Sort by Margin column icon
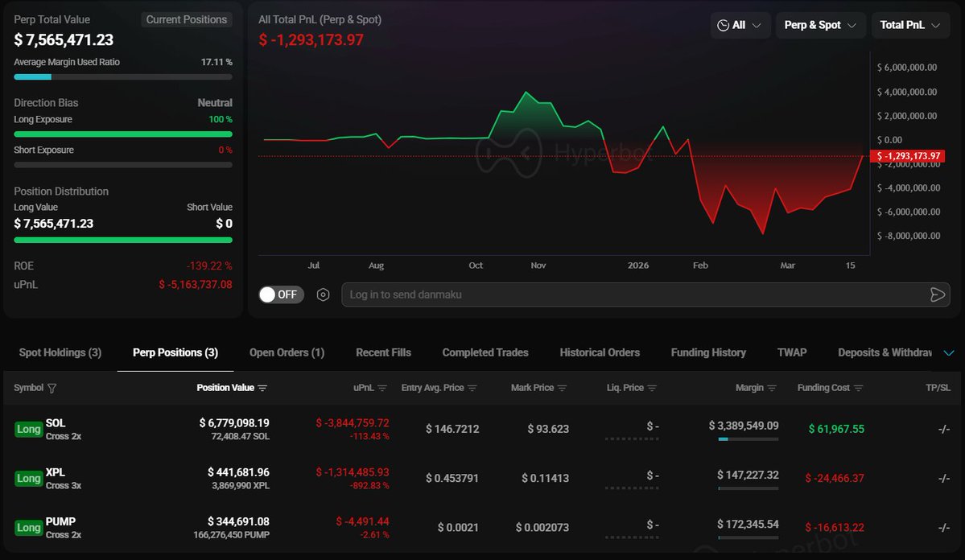This screenshot has width=965, height=560. 772,388
